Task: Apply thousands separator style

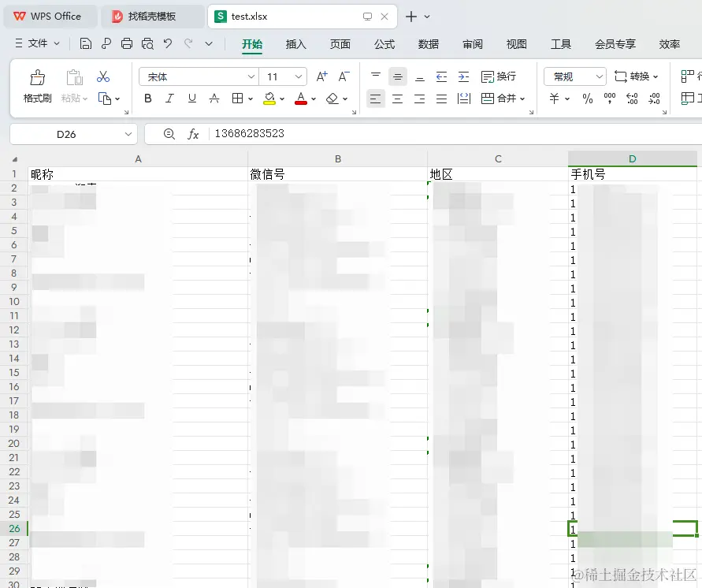Action: (x=610, y=99)
